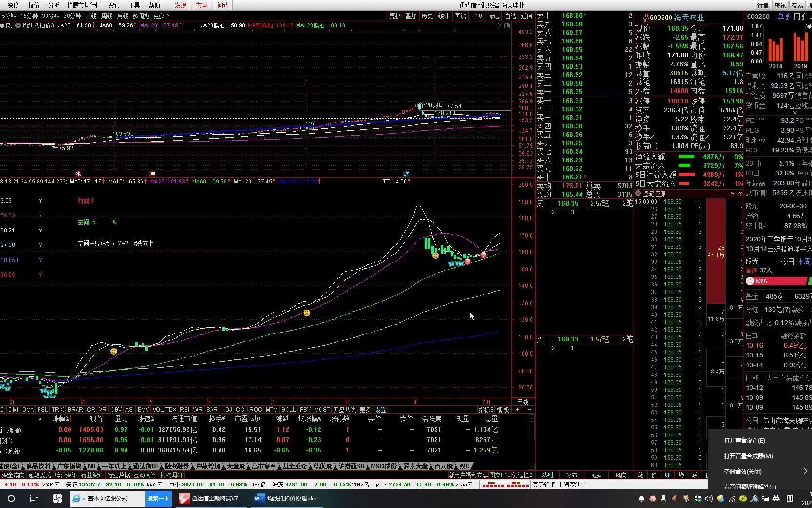
Task: Click the panel layout icon at chart top right
Action: (x=507, y=26)
